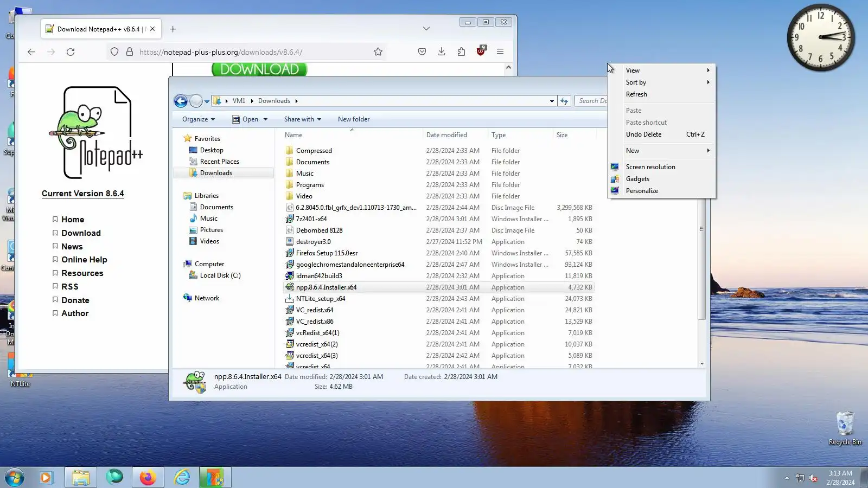Click the Firefox address bar URL
868x488 pixels.
(x=221, y=52)
